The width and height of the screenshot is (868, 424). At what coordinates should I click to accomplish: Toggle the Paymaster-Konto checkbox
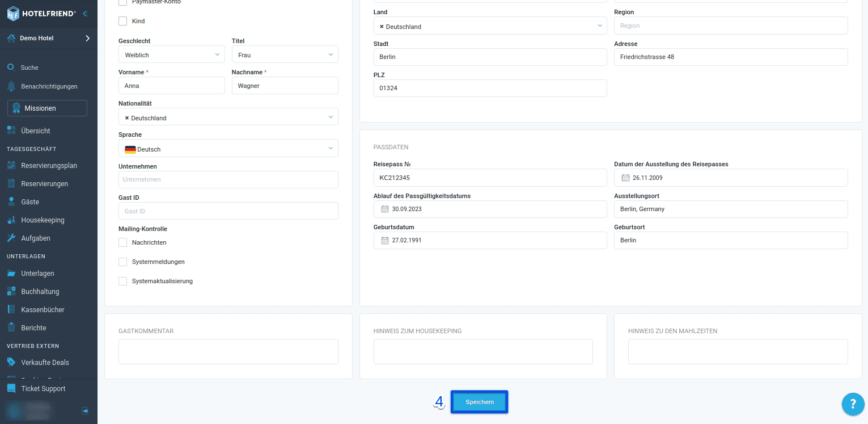point(122,2)
